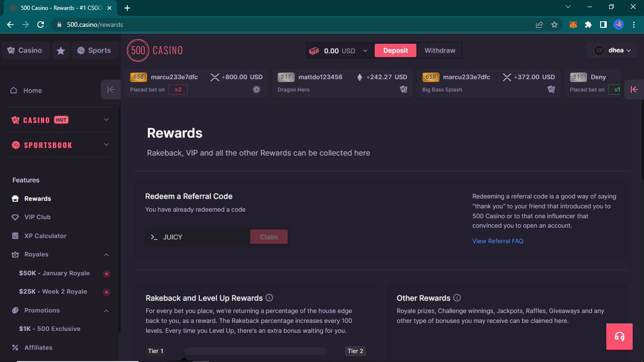
Task: Click the x2 bet badge
Action: coord(178,90)
